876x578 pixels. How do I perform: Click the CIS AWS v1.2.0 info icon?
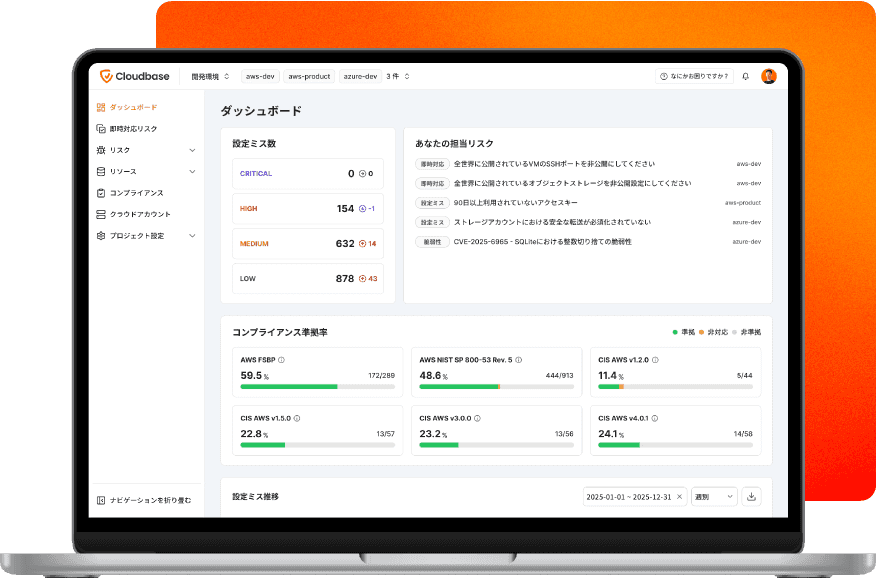655,360
